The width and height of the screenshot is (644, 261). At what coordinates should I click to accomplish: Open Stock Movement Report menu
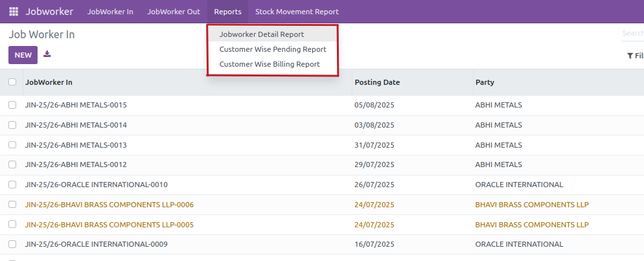click(x=297, y=12)
